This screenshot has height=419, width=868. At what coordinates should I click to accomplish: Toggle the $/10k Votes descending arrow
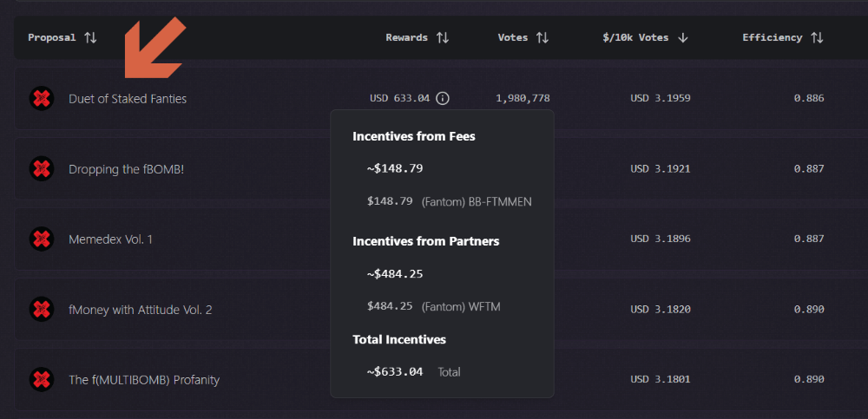[x=683, y=37]
